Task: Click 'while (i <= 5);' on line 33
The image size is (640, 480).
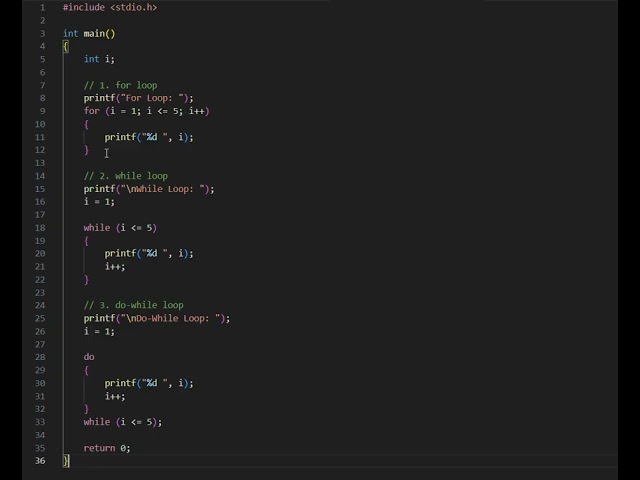Action: pos(123,422)
